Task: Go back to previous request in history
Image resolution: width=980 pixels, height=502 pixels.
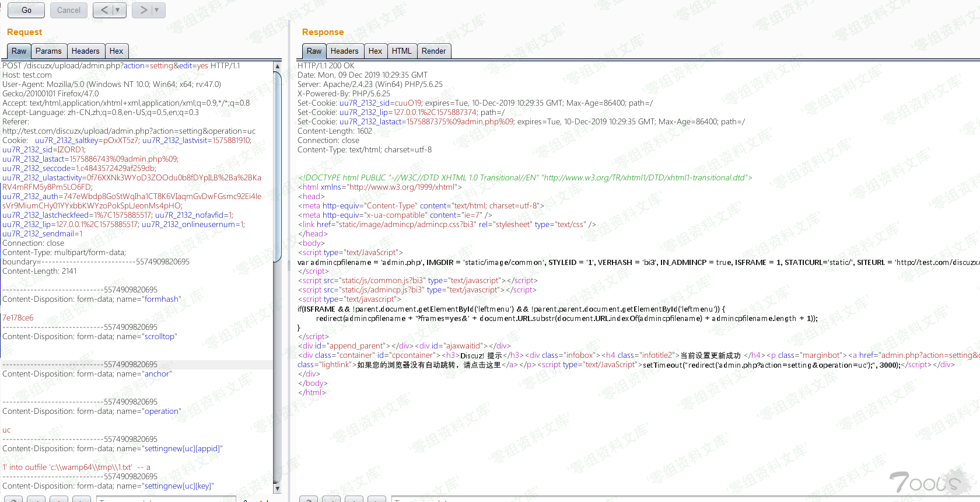Action: click(x=104, y=10)
